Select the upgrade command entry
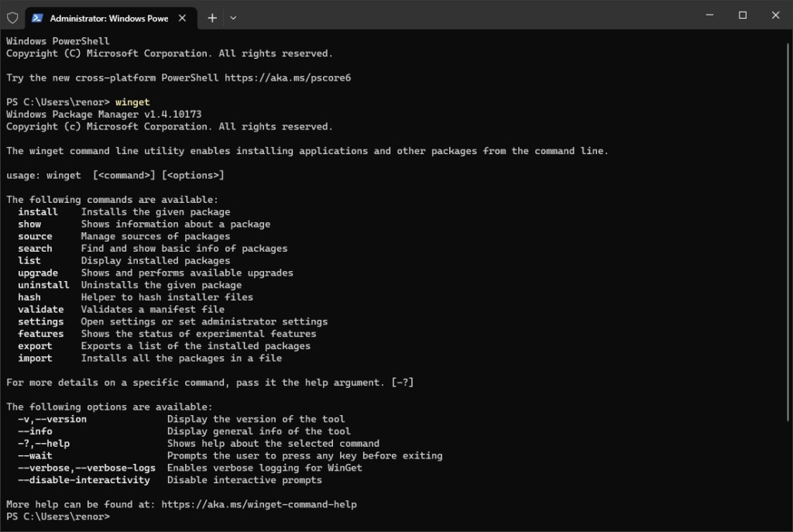This screenshot has height=532, width=793. coord(38,273)
